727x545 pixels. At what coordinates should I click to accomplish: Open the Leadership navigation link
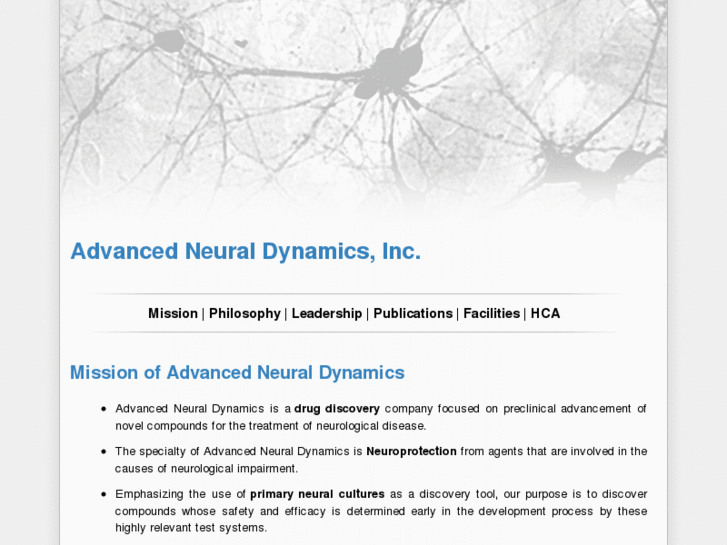[x=327, y=314]
